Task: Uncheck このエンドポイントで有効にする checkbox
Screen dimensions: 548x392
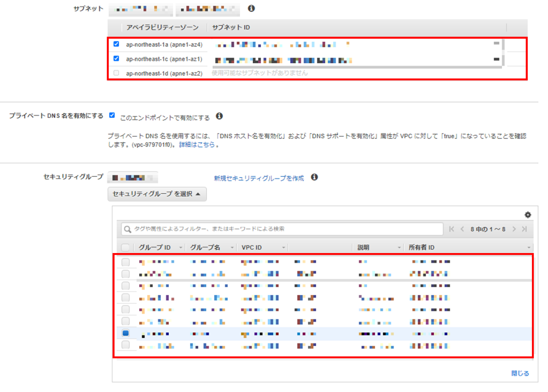Action: [112, 115]
